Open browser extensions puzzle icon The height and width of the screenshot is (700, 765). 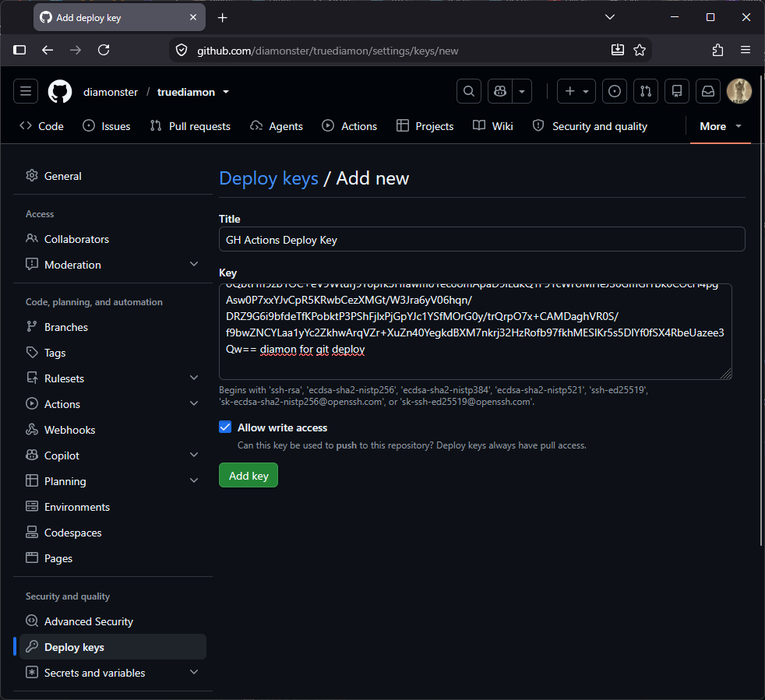[717, 50]
